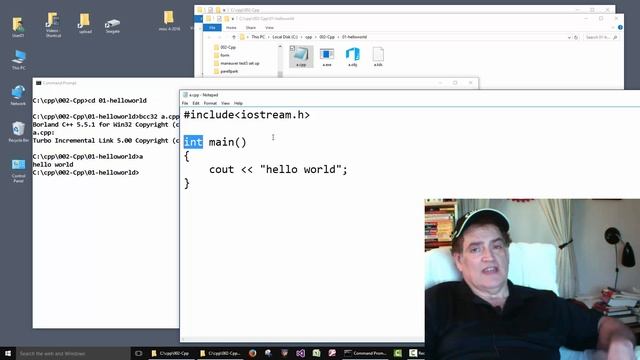Image resolution: width=640 pixels, height=360 pixels.
Task: Click green C icon on taskbar
Action: [398, 353]
